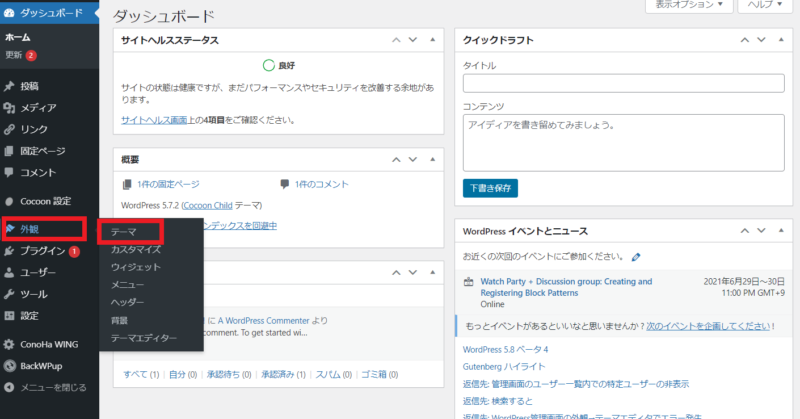Open the サイトヘルス画面 link
The height and width of the screenshot is (419, 800).
point(154,120)
